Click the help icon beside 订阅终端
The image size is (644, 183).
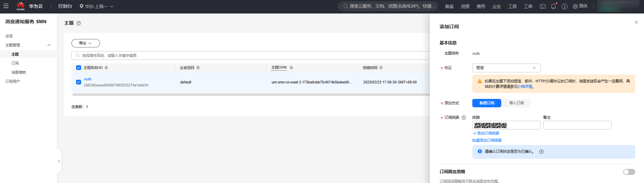pos(464,118)
